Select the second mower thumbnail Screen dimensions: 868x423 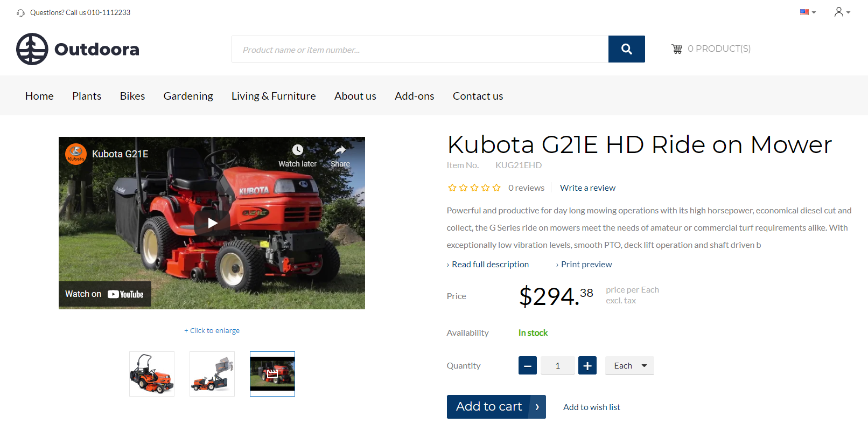[x=212, y=374]
